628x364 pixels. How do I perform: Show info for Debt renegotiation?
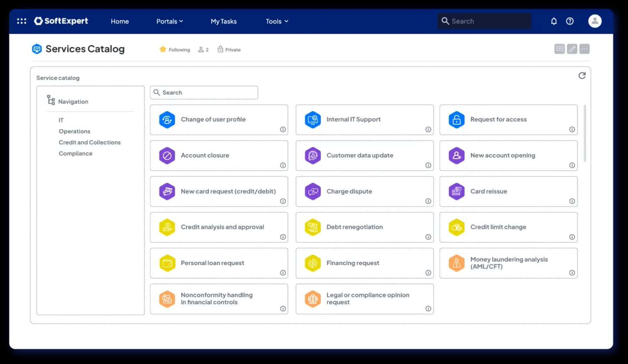[x=428, y=237]
